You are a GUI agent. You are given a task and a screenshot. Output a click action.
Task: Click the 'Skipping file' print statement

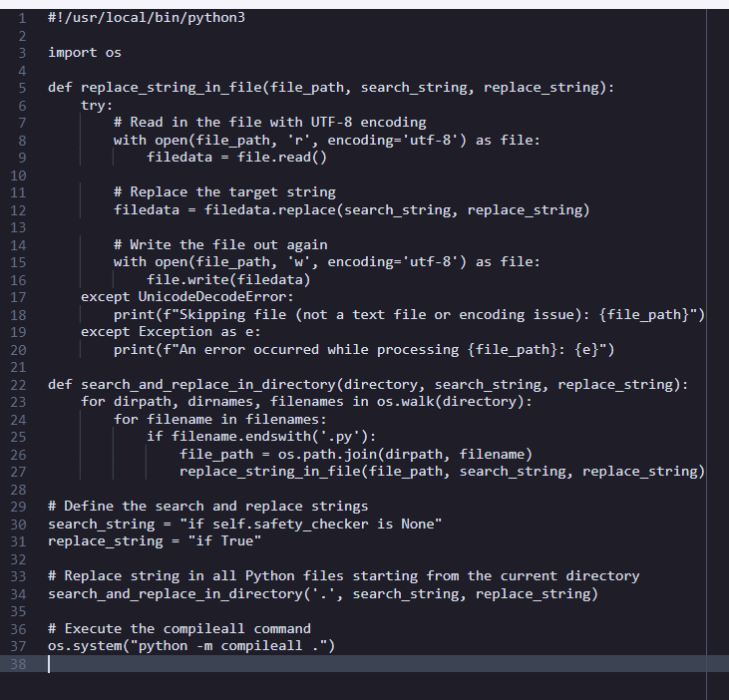pyautogui.click(x=409, y=315)
